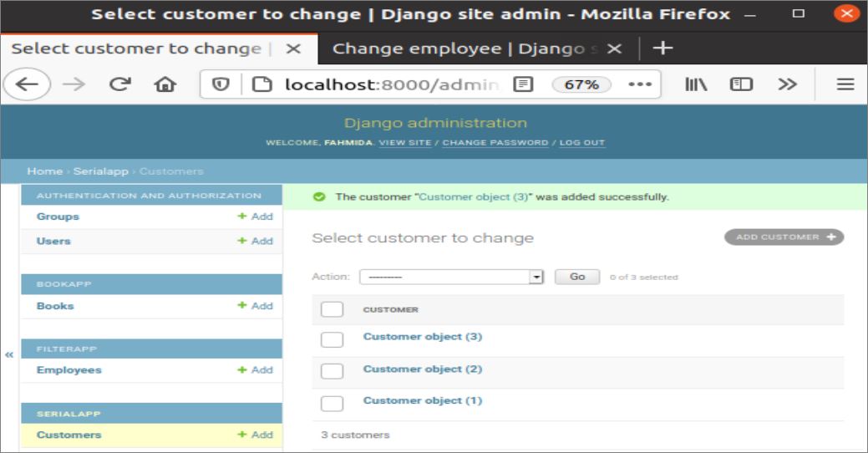
Task: Go to Serialapp breadcrumb
Action: [x=101, y=171]
